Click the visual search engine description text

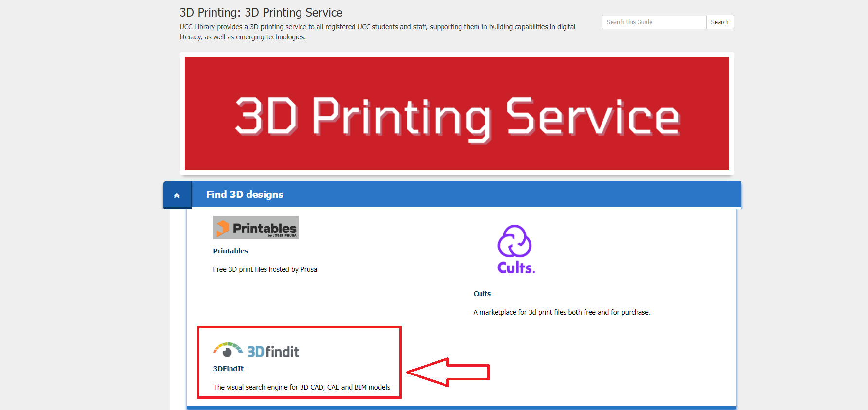click(301, 387)
